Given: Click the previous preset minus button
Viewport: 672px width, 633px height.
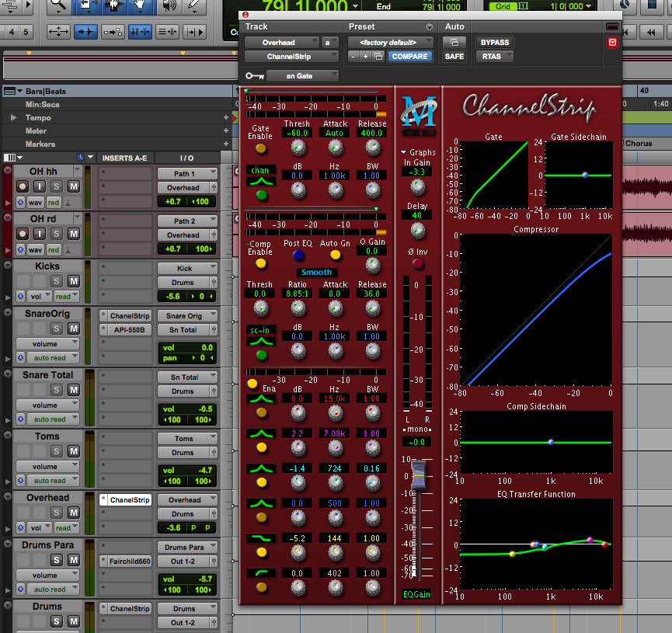Looking at the screenshot, I should (x=353, y=57).
